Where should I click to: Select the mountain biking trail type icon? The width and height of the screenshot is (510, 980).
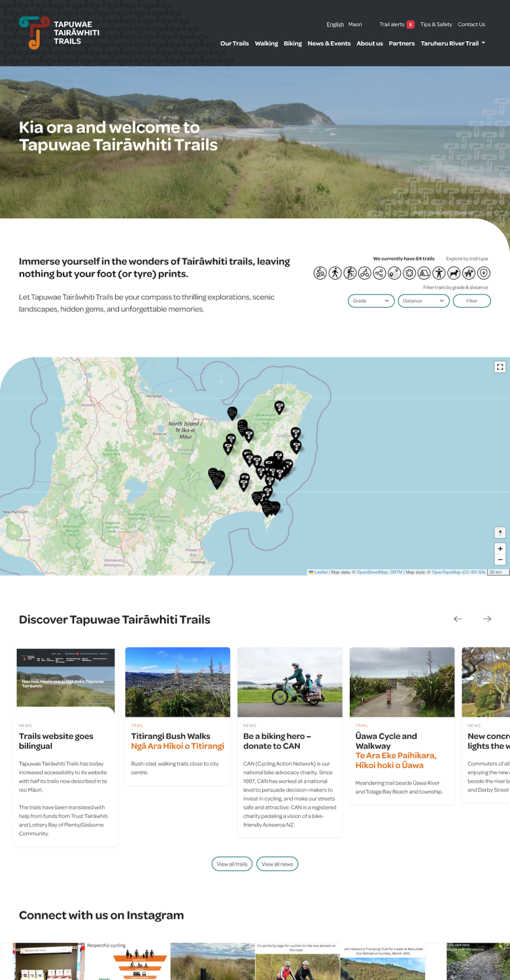(320, 273)
